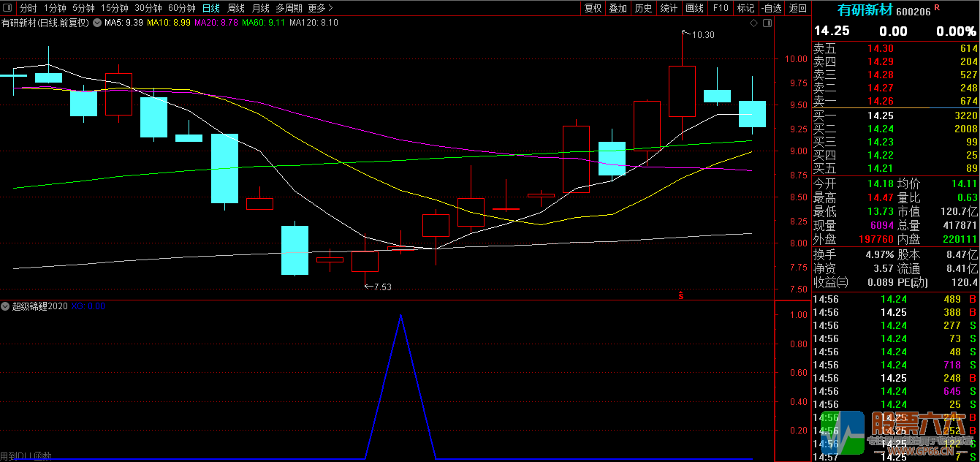Expand the 有研新材 main chart indicator dropdown
980x462 pixels.
point(96,23)
